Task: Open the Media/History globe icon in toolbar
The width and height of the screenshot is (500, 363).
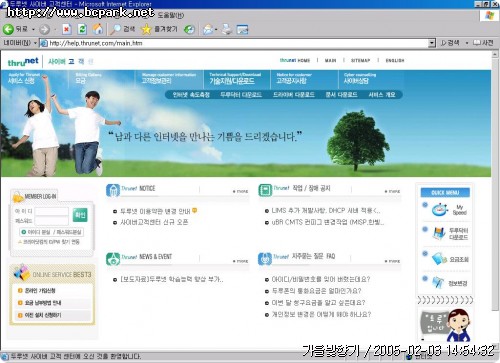Action: pos(189,29)
